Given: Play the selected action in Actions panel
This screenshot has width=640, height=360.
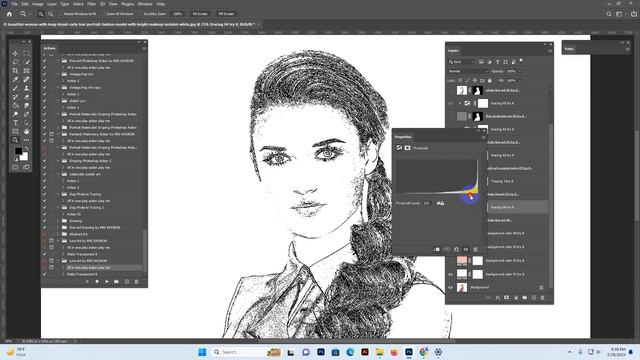Looking at the screenshot, I should pyautogui.click(x=107, y=282).
